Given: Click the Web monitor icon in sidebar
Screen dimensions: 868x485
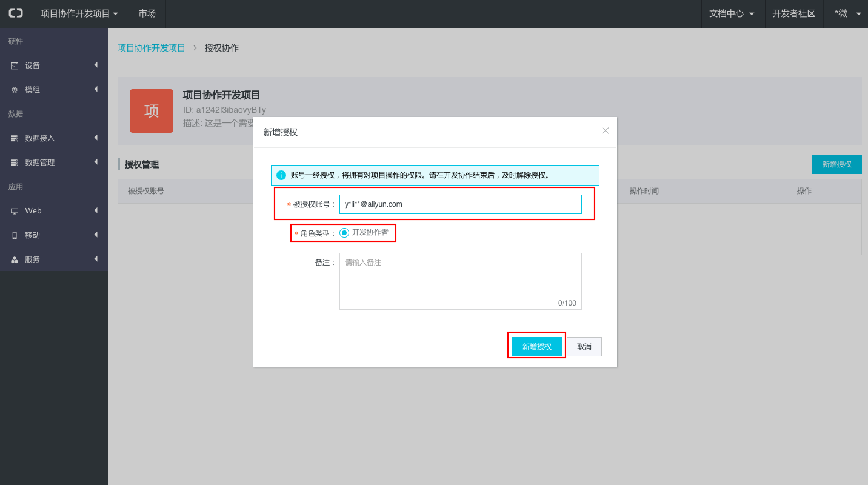Looking at the screenshot, I should coord(15,211).
